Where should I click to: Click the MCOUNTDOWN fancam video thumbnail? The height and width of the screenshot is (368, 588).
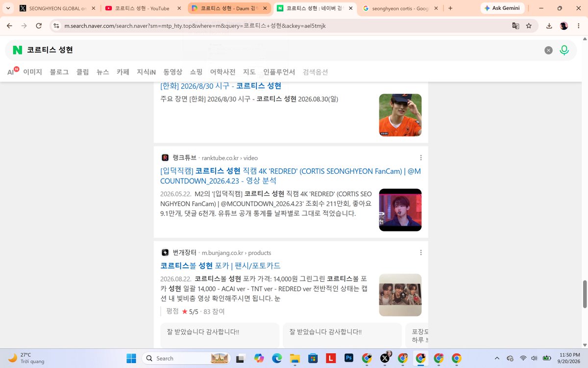tap(400, 210)
